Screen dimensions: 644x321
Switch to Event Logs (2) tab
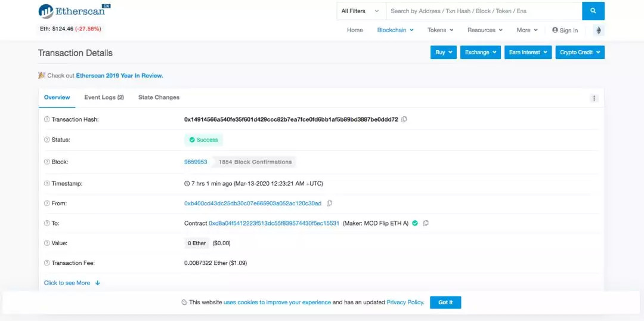coord(104,97)
